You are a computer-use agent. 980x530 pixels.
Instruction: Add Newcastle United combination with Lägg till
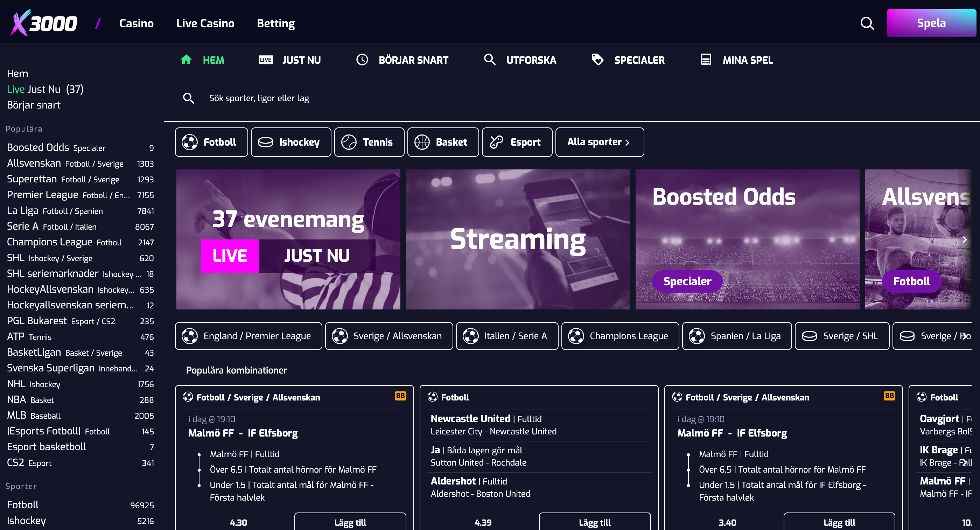595,522
